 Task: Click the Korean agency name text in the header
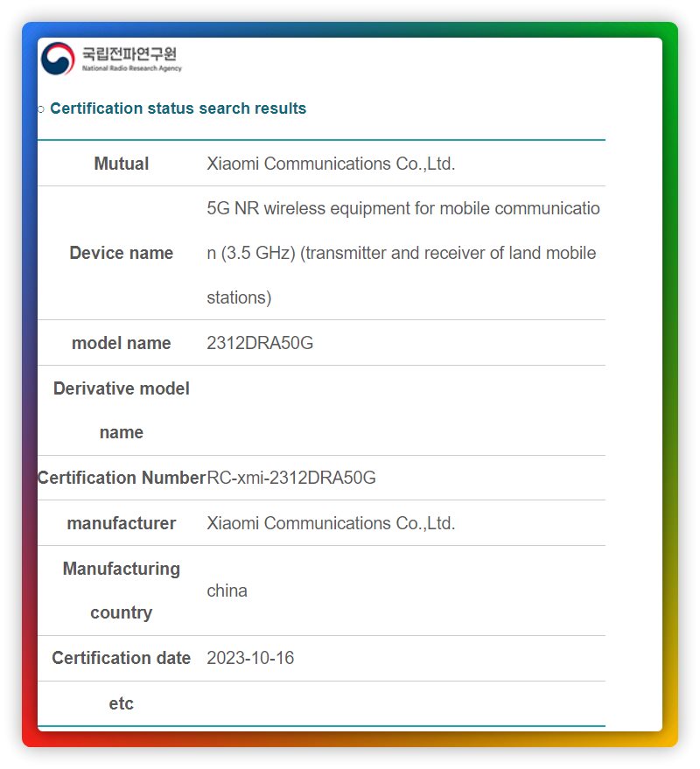tap(129, 53)
